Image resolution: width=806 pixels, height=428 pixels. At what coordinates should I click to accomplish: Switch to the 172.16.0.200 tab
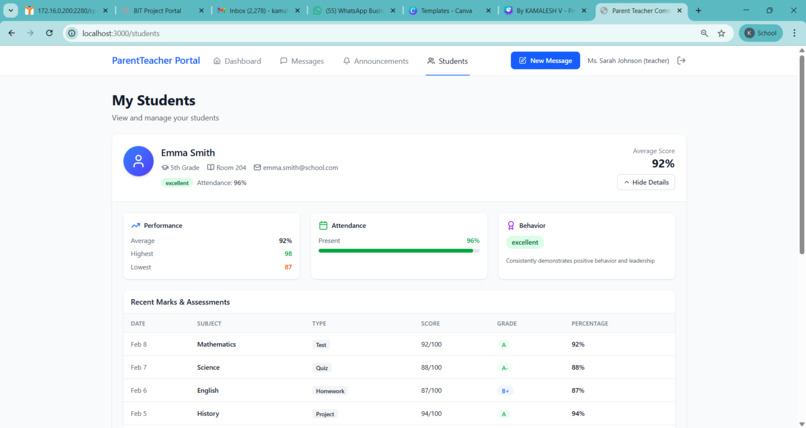66,10
